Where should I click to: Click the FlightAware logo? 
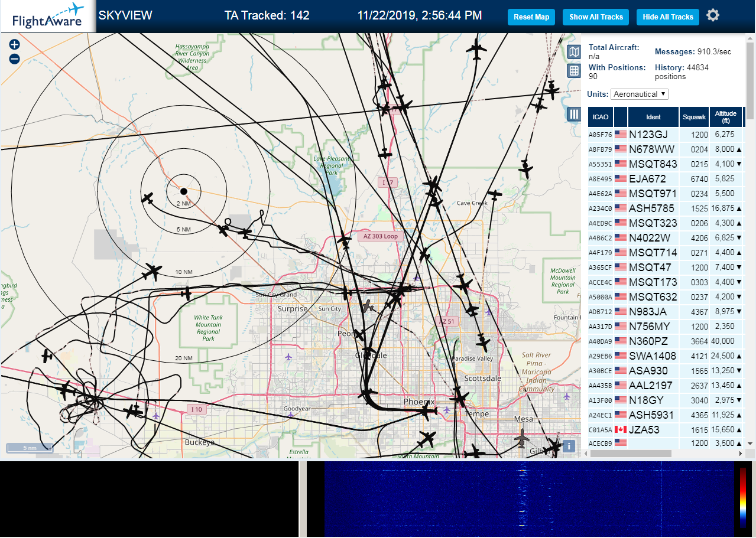point(48,17)
